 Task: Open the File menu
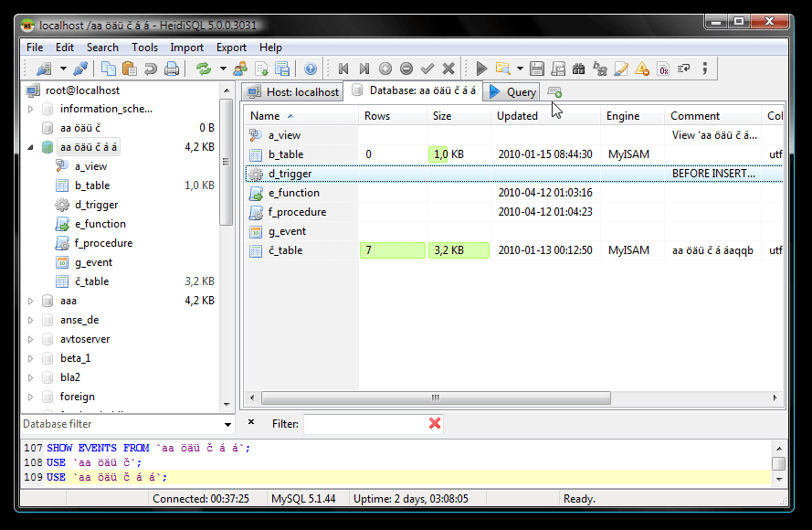35,48
